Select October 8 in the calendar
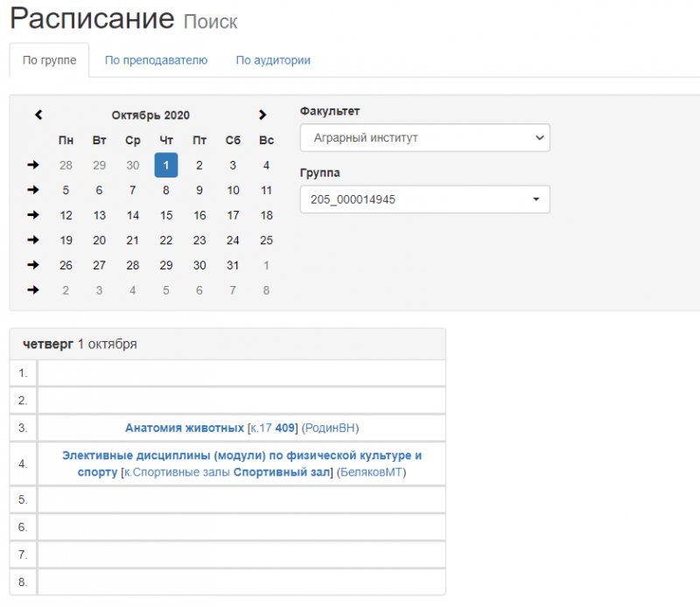This screenshot has height=607, width=700. 166,190
